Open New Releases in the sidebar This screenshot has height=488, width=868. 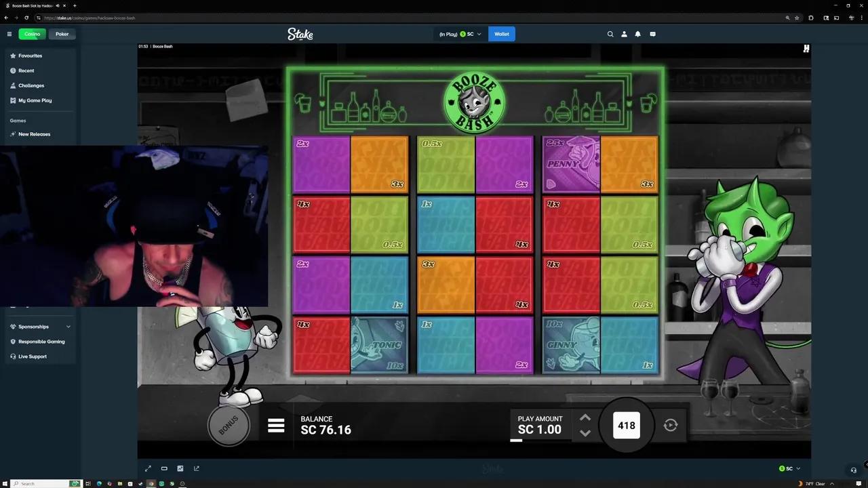[41, 134]
